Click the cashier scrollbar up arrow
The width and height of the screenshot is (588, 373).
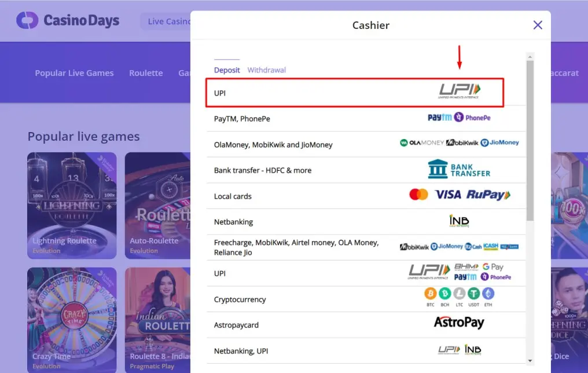pos(530,57)
